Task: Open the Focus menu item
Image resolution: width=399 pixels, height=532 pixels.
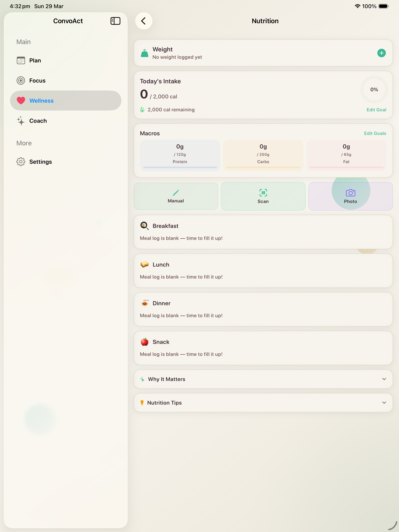Action: click(x=66, y=81)
